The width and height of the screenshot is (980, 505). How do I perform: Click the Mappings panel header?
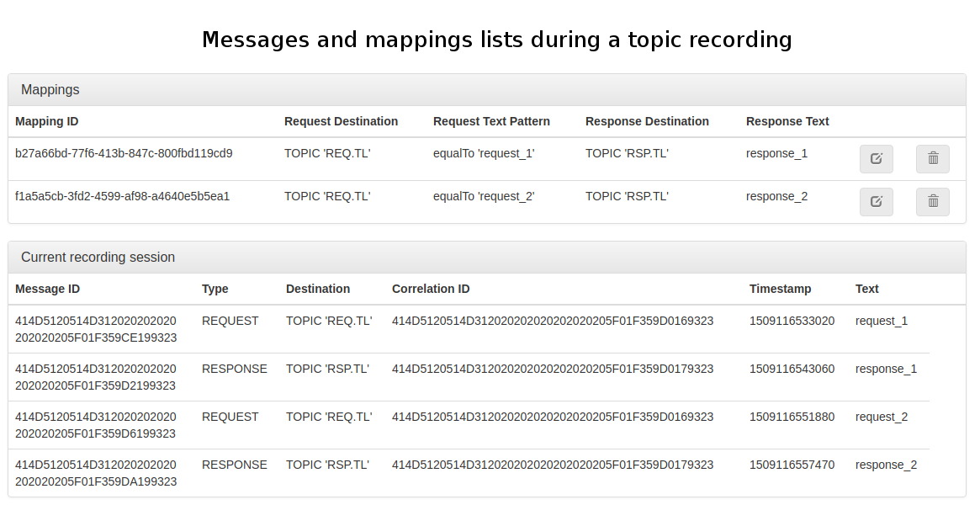pos(50,90)
